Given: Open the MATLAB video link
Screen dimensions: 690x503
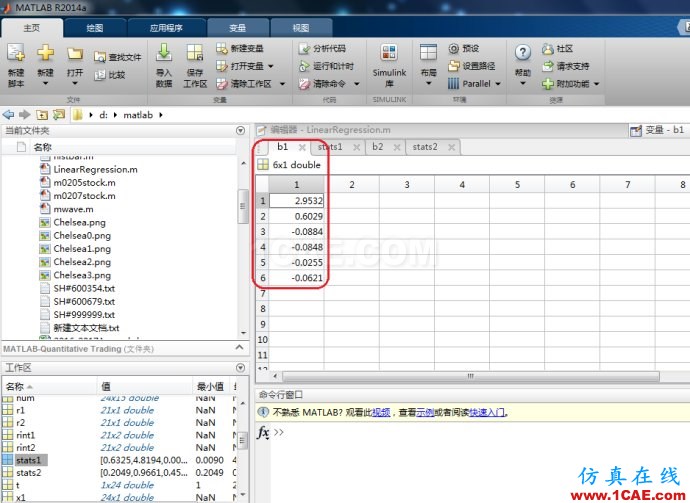Looking at the screenshot, I should [x=381, y=412].
